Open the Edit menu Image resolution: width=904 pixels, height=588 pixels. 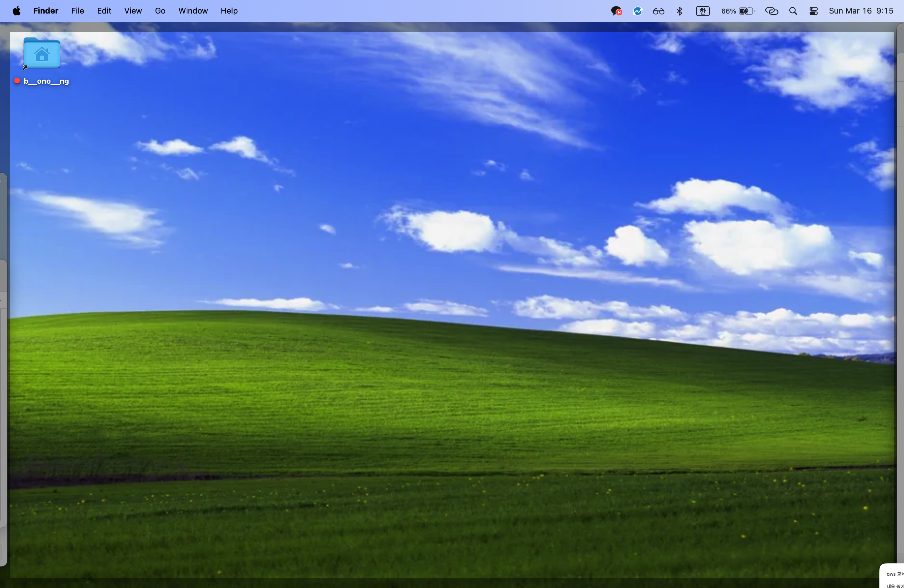click(x=104, y=11)
